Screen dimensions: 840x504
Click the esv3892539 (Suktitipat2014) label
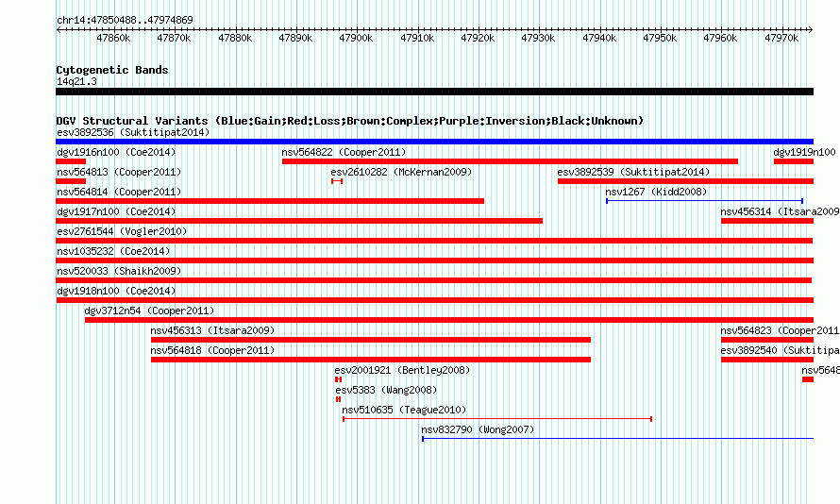pos(633,172)
